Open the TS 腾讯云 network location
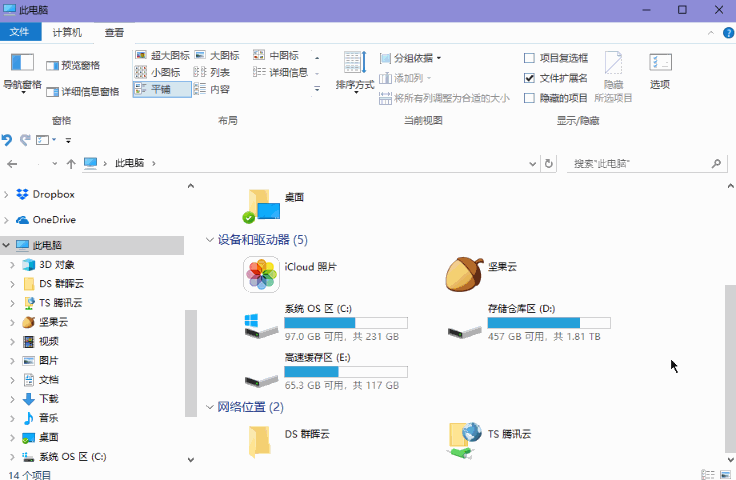Screen dimensions: 736x480 click(465, 437)
